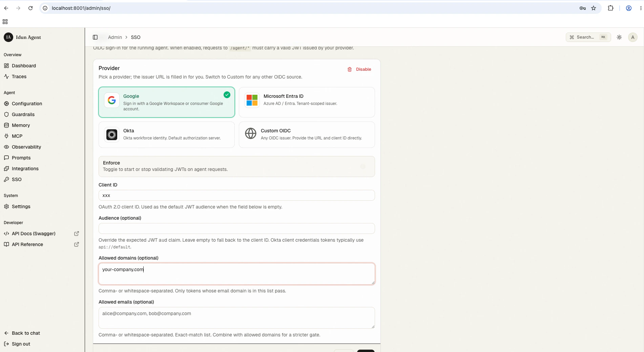Select the Google provider card
644x352 pixels.
[x=167, y=102]
